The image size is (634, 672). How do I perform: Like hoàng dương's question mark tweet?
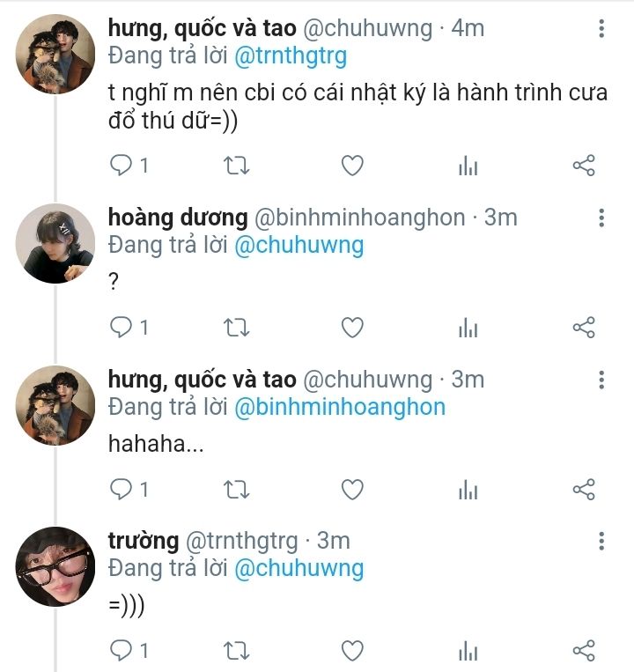352,328
